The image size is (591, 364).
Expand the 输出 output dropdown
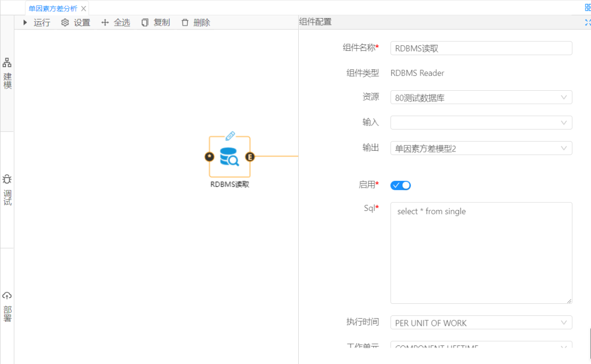tap(481, 148)
